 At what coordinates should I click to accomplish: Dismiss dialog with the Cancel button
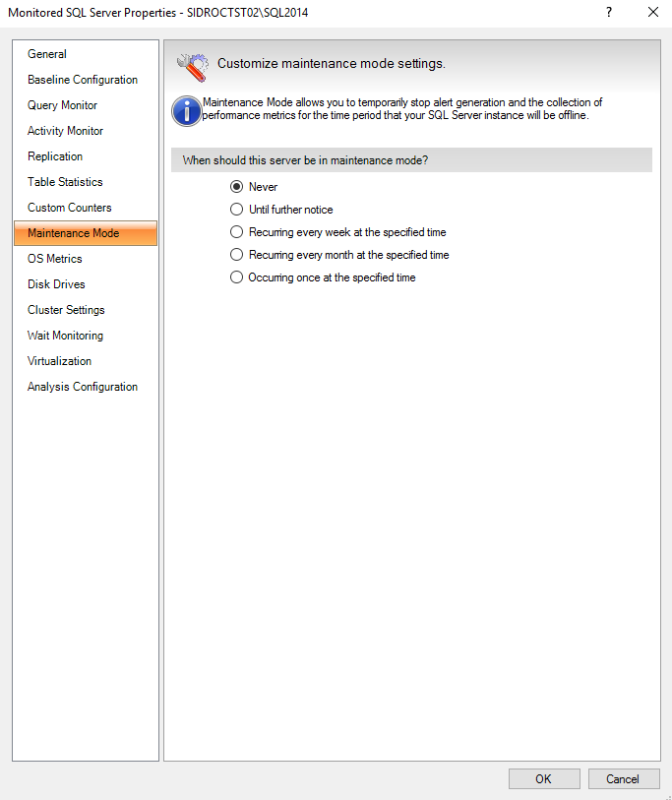click(x=624, y=779)
